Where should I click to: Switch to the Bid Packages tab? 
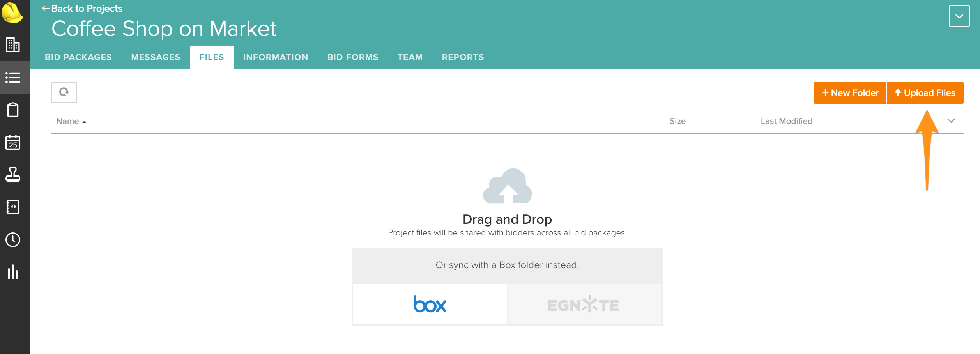[x=78, y=57]
